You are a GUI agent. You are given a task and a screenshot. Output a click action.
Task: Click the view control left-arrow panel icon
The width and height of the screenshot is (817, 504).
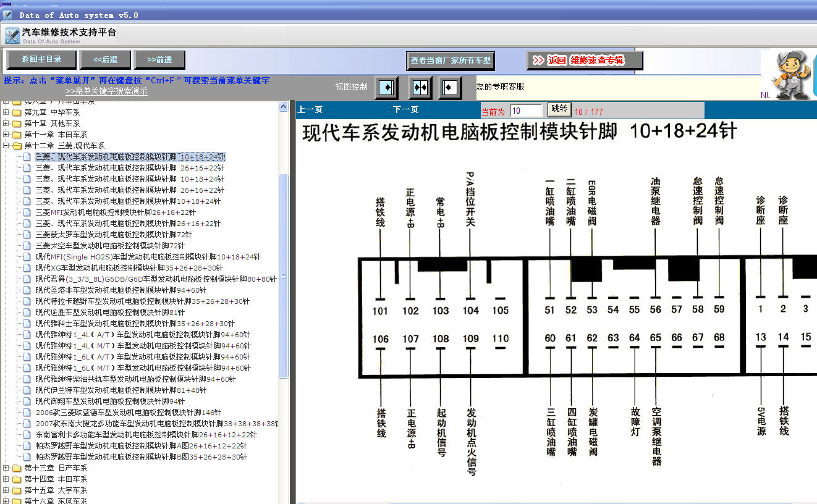click(x=450, y=88)
